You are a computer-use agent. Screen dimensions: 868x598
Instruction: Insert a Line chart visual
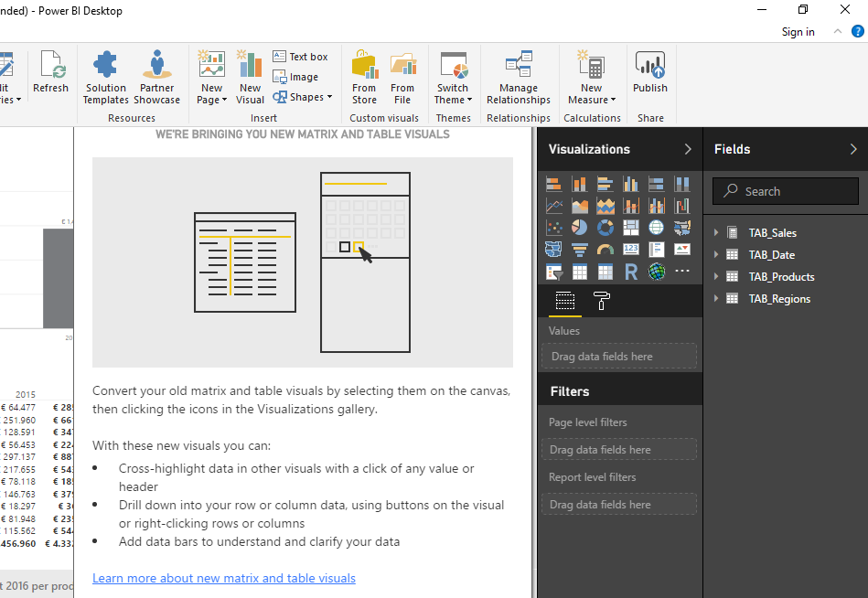553,206
